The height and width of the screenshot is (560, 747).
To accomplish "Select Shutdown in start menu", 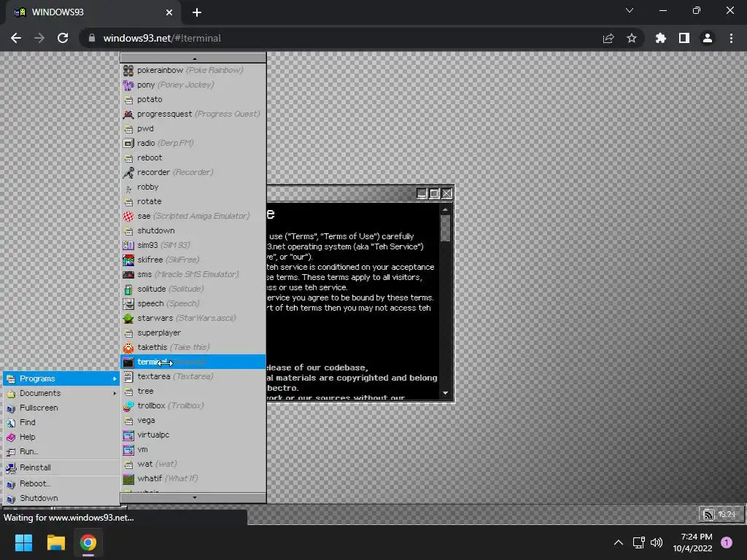I will [x=61, y=498].
